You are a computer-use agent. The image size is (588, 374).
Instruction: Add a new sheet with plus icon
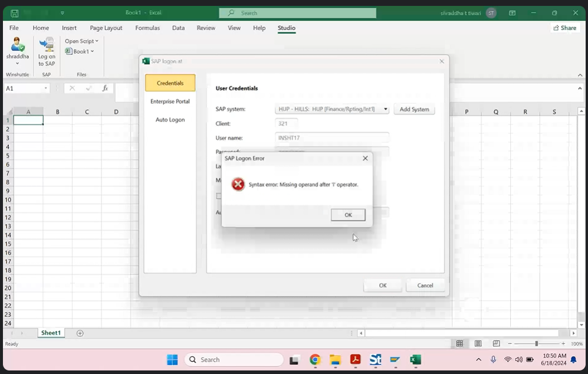[80, 333]
